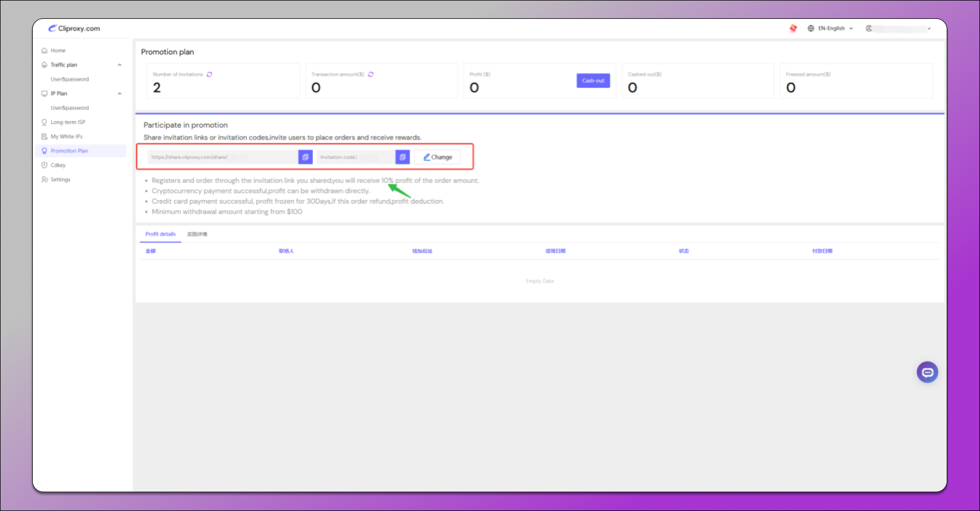This screenshot has width=980, height=511.
Task: Select the Invitation code field
Action: (356, 157)
